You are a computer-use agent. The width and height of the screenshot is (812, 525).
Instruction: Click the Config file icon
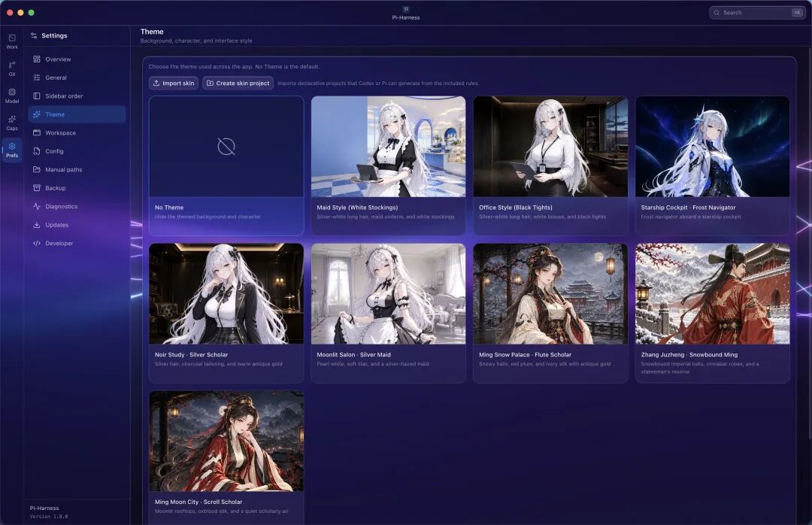pos(37,151)
